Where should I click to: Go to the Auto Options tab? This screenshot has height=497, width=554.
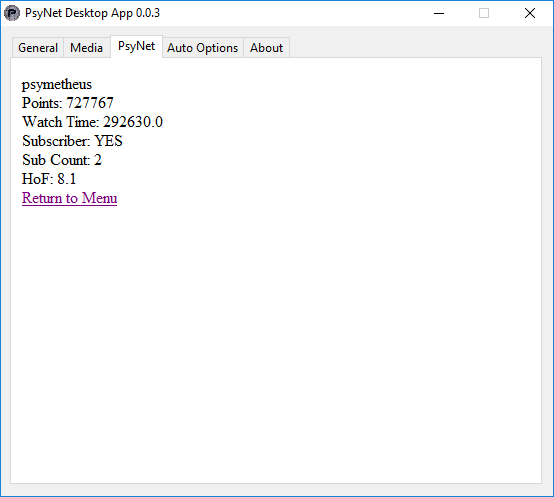[202, 48]
